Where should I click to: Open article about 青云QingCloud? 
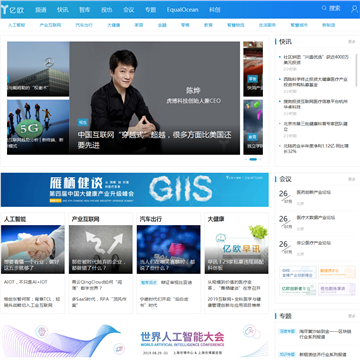point(97,285)
